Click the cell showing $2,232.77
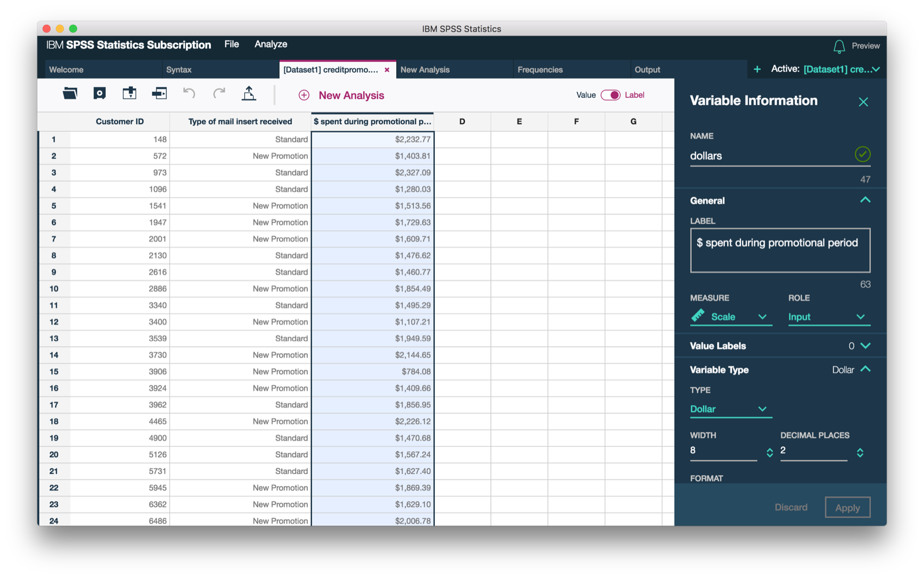Viewport: 924px width, 579px height. point(372,139)
